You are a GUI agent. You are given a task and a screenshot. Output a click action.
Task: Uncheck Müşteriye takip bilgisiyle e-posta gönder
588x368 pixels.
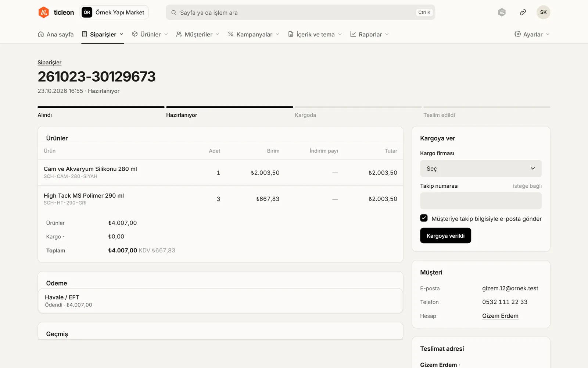pyautogui.click(x=424, y=218)
